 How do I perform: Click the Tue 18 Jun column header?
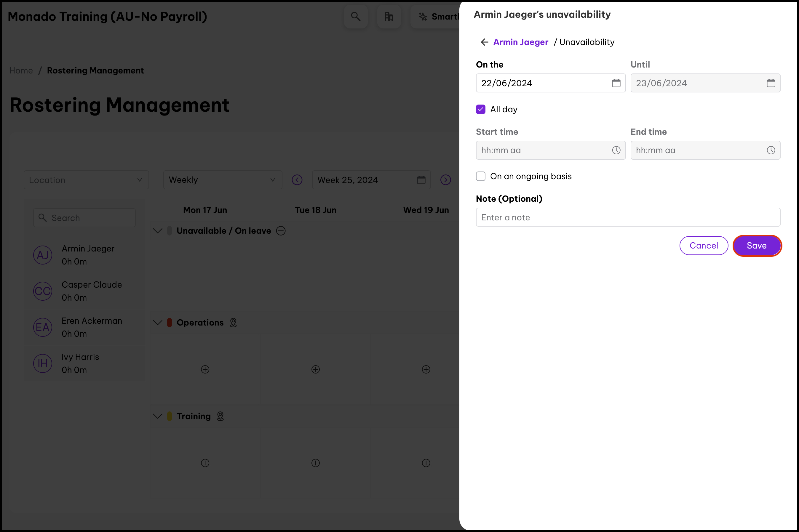[316, 210]
